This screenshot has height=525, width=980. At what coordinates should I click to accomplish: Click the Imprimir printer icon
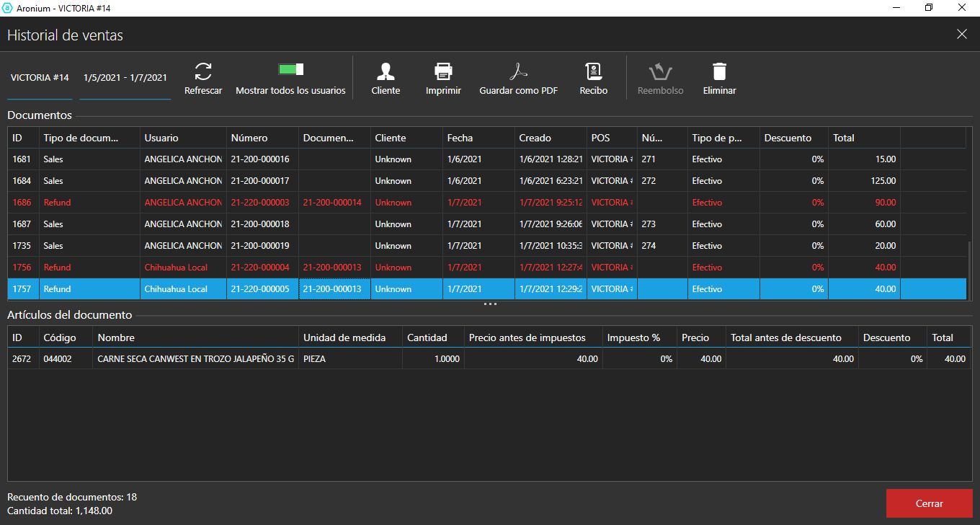click(x=443, y=71)
